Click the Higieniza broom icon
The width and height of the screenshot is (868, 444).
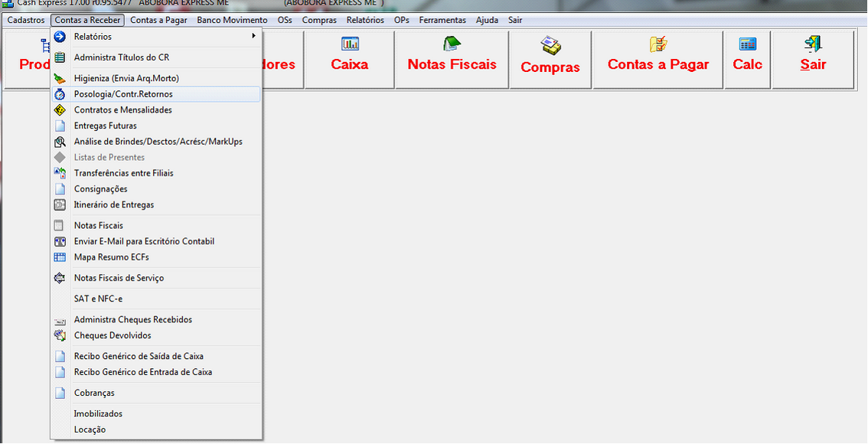pyautogui.click(x=60, y=78)
